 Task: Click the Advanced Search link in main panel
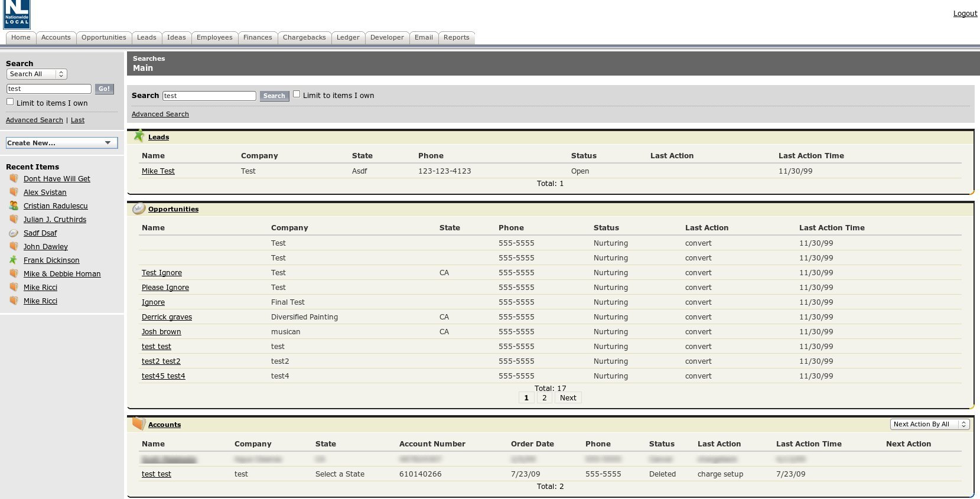[x=160, y=114]
